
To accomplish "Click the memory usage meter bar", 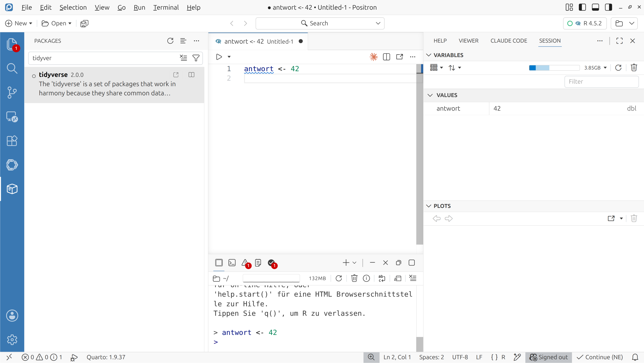I will tap(554, 68).
